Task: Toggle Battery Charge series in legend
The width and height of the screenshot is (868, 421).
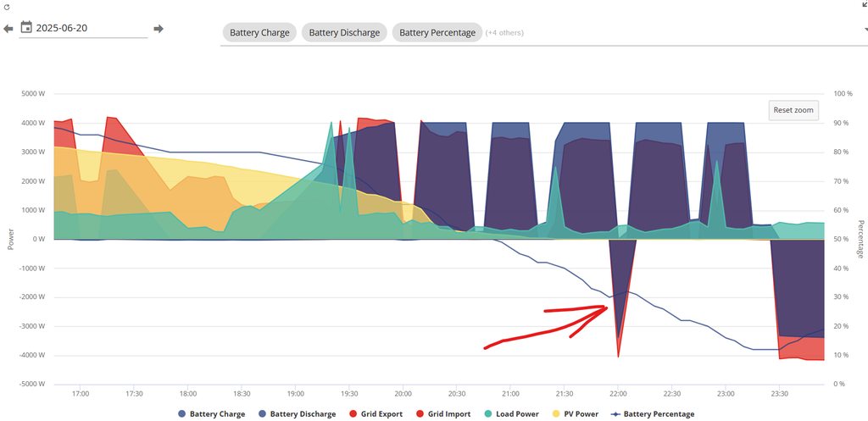Action: (x=212, y=414)
